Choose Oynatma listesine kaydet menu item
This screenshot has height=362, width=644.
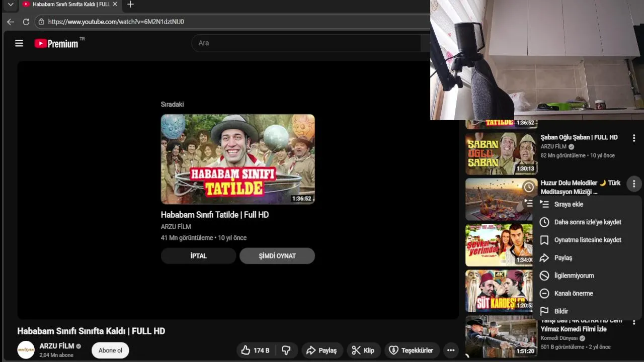[x=587, y=240]
